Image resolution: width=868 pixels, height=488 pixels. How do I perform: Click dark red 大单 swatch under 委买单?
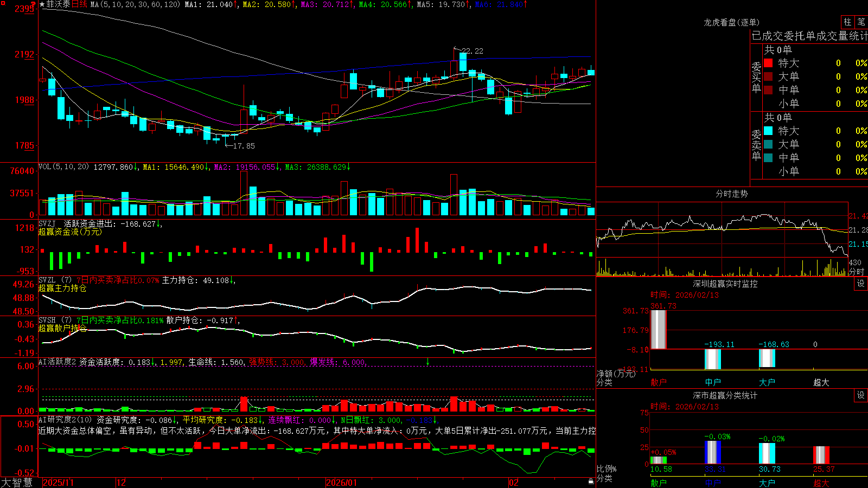768,76
